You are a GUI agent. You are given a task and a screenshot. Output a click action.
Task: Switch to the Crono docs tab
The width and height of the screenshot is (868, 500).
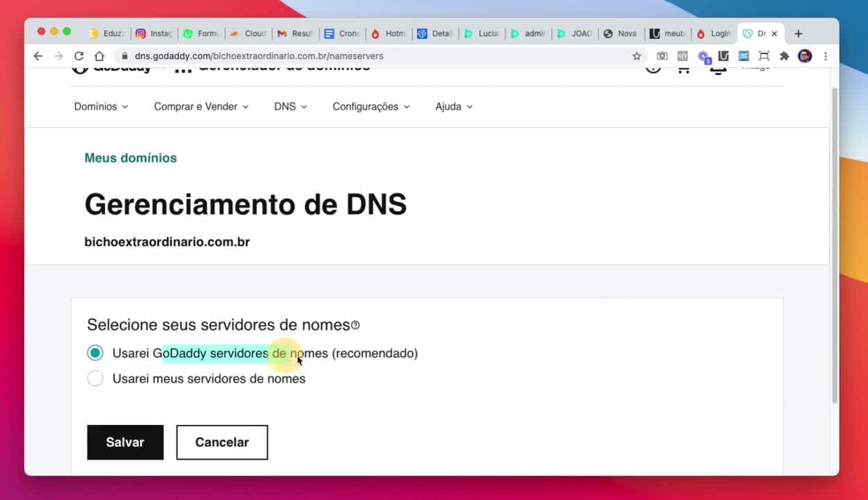(x=343, y=33)
